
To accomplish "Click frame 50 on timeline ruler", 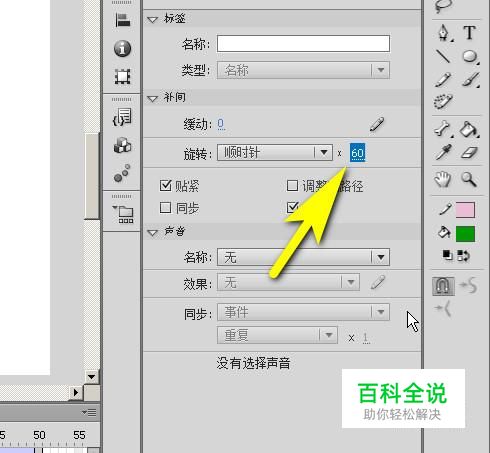I will coord(39,435).
